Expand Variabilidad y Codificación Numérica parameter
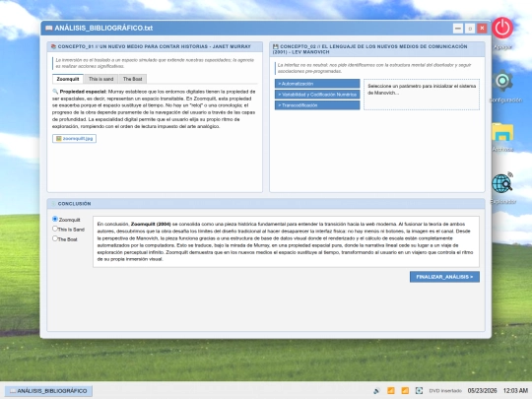This screenshot has height=399, width=532. coord(317,95)
